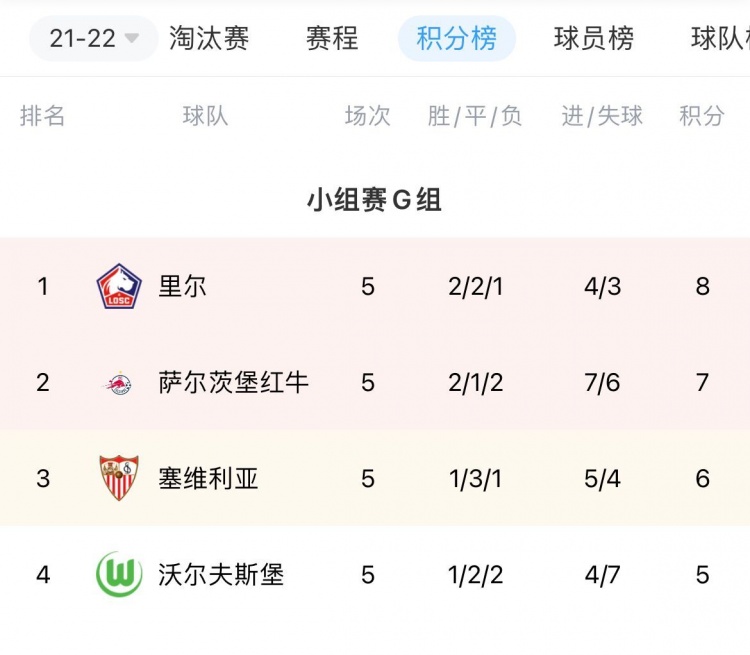Open team name 沃尔夫斯堡
Screen dimensions: 750x655
pos(221,574)
